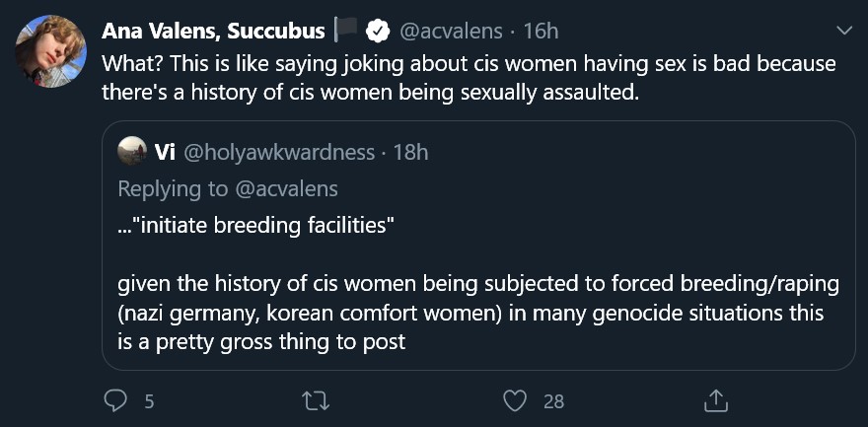Expand the tweet options chevron
The width and height of the screenshot is (868, 427).
[x=843, y=32]
